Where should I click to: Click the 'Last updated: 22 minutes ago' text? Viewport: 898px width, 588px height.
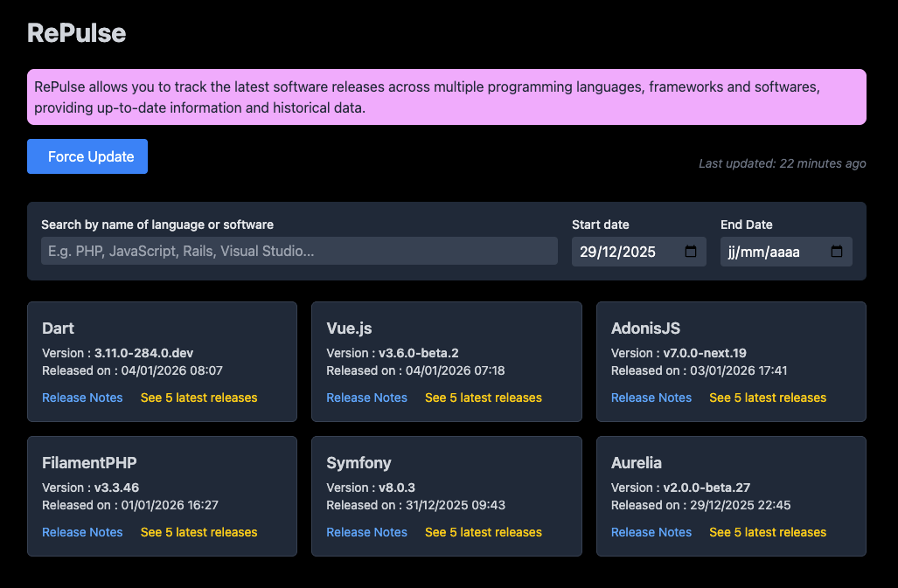[x=782, y=163]
